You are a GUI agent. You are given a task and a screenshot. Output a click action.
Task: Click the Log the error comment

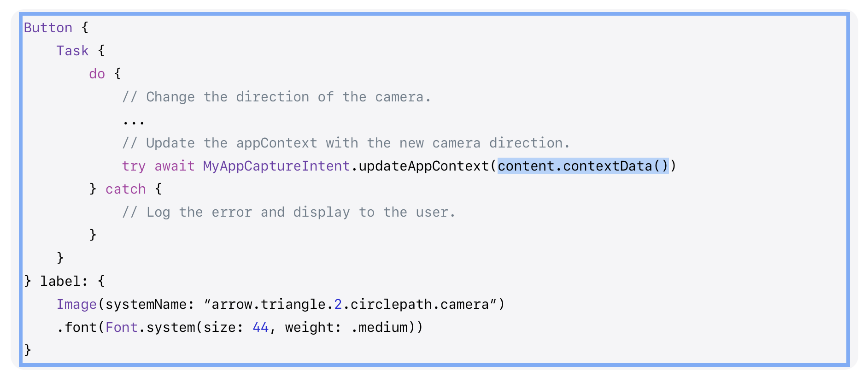pos(289,212)
